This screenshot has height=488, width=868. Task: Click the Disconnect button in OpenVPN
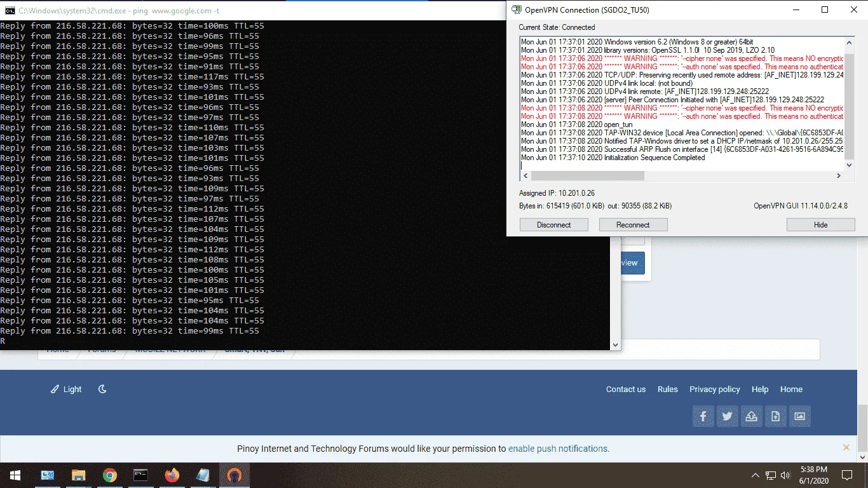tap(553, 224)
